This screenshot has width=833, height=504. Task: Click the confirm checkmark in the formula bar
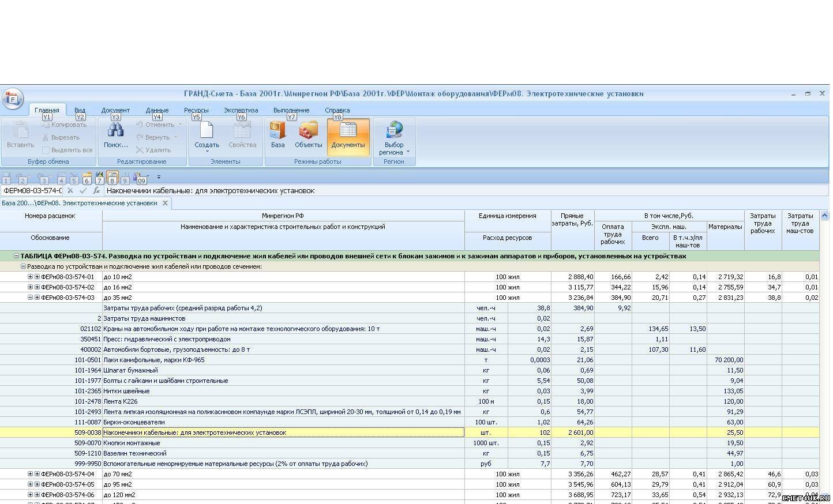pyautogui.click(x=83, y=190)
